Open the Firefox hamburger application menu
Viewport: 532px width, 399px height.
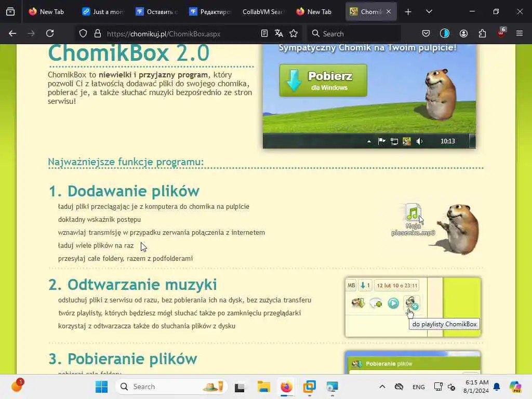tap(520, 34)
